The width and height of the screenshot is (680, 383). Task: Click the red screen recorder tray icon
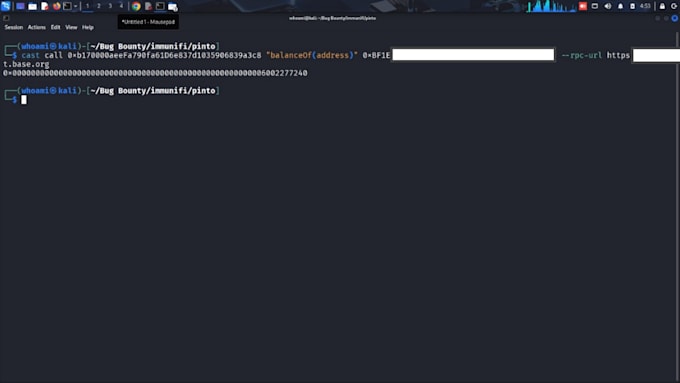pos(583,6)
